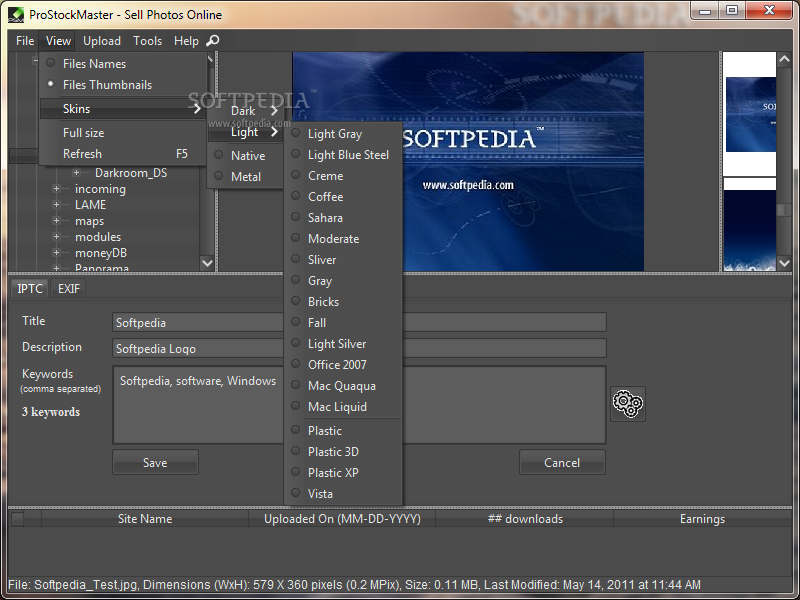The height and width of the screenshot is (600, 800).
Task: Click the folder tree scroll-down arrow
Action: 207,263
